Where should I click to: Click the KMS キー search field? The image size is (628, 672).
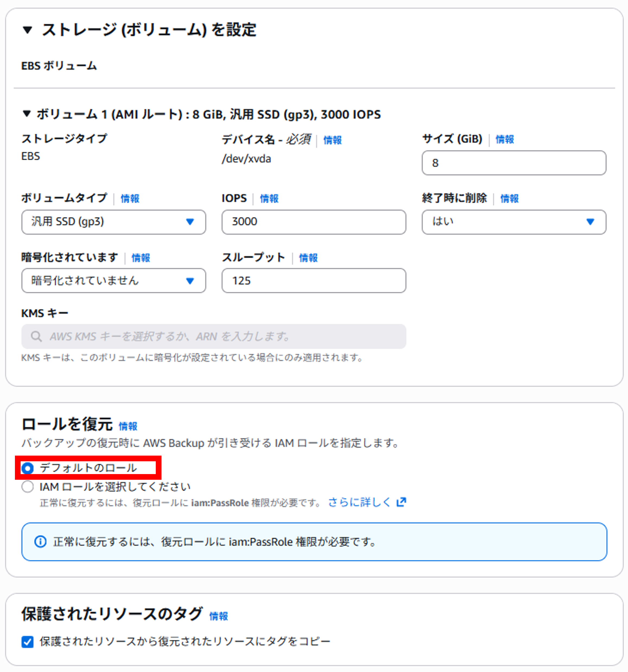click(x=214, y=336)
